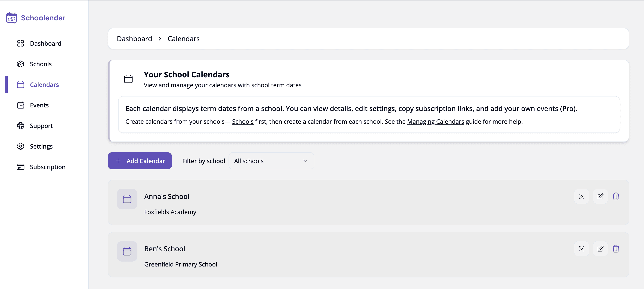Delete the Ben's School calendar

click(616, 249)
